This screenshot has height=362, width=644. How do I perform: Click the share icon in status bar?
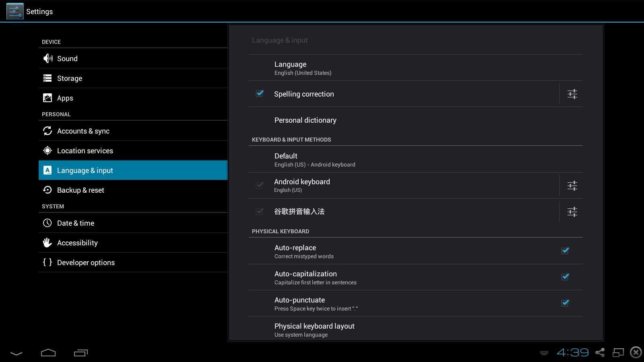(x=600, y=353)
